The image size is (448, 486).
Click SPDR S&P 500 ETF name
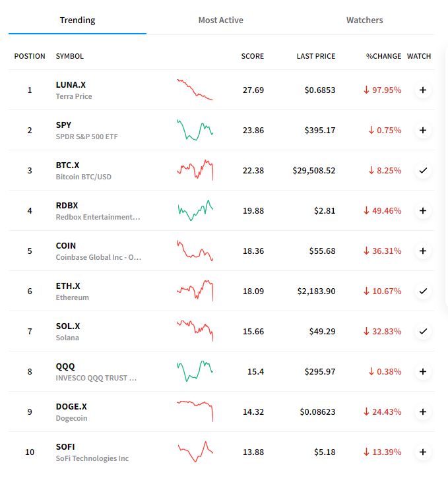click(87, 137)
